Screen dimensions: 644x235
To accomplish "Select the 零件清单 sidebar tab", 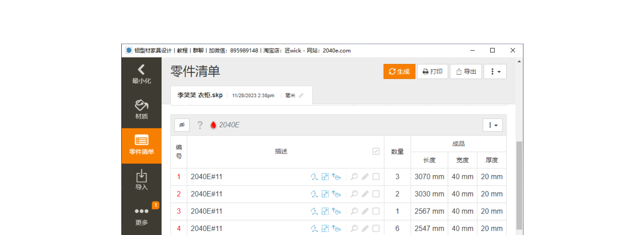I will click(141, 145).
